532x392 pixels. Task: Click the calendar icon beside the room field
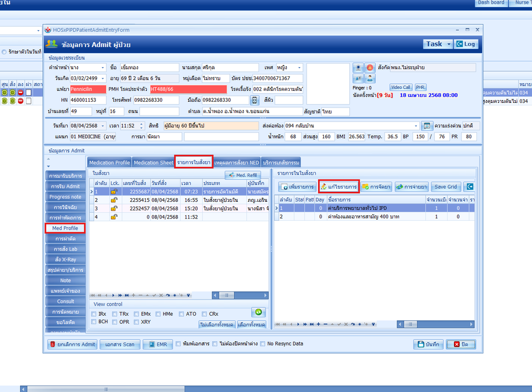[x=427, y=126]
